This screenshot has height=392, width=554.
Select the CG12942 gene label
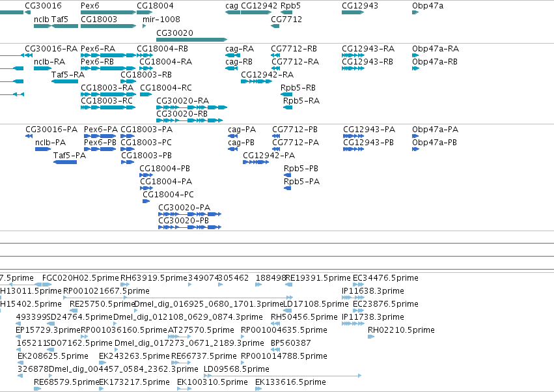coord(259,6)
